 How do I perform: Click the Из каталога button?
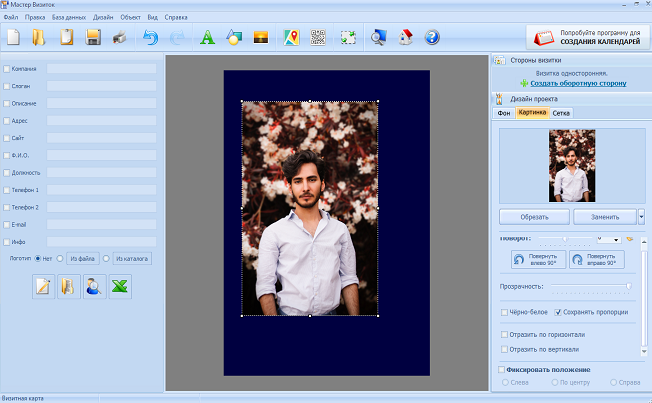[x=132, y=258]
